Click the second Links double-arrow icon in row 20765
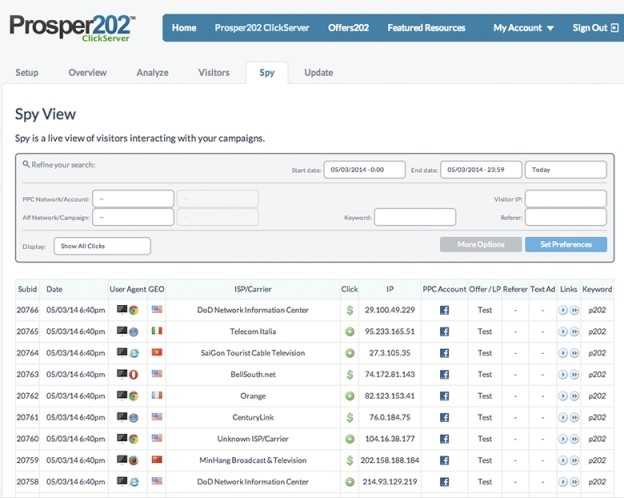The image size is (624, 498). (x=574, y=332)
